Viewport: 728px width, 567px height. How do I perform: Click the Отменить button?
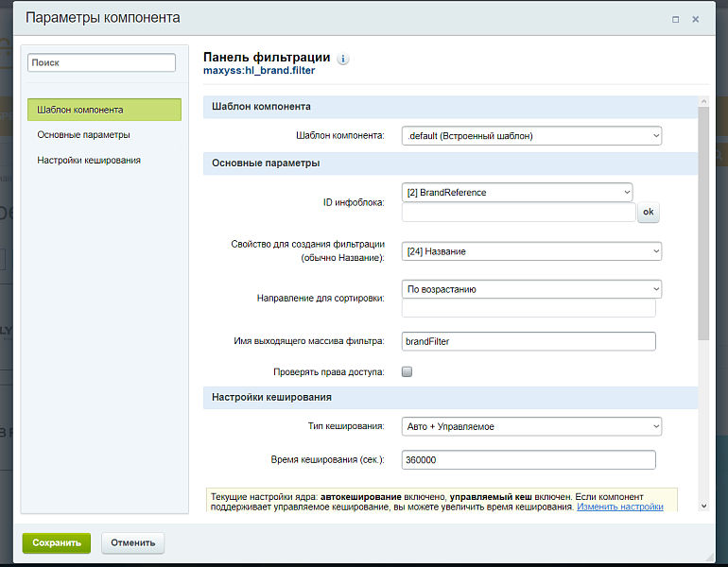pos(133,543)
